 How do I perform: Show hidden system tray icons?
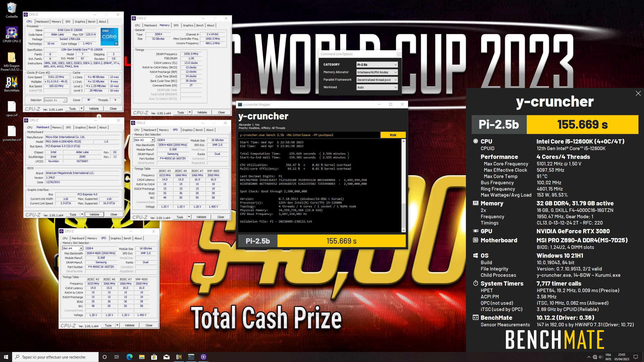click(589, 357)
